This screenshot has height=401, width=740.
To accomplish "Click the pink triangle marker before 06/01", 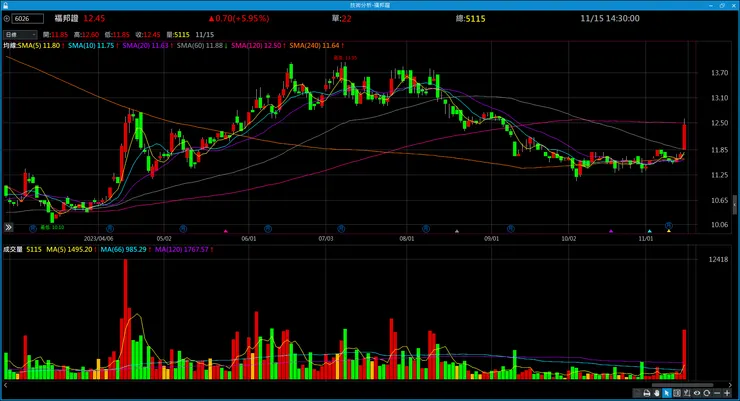I will tap(226, 231).
